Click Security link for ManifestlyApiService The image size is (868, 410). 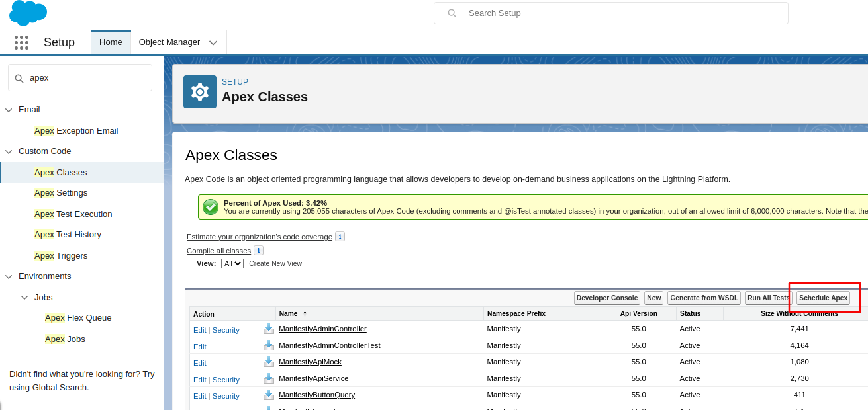coord(226,380)
